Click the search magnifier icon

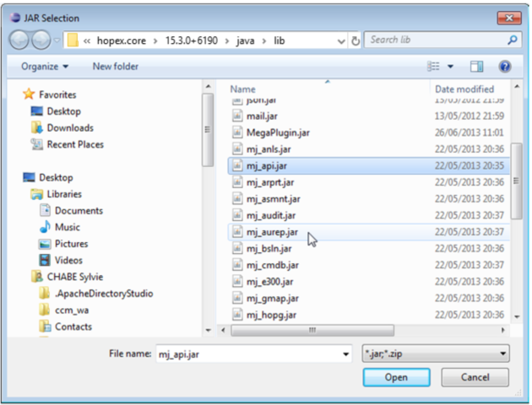point(513,40)
